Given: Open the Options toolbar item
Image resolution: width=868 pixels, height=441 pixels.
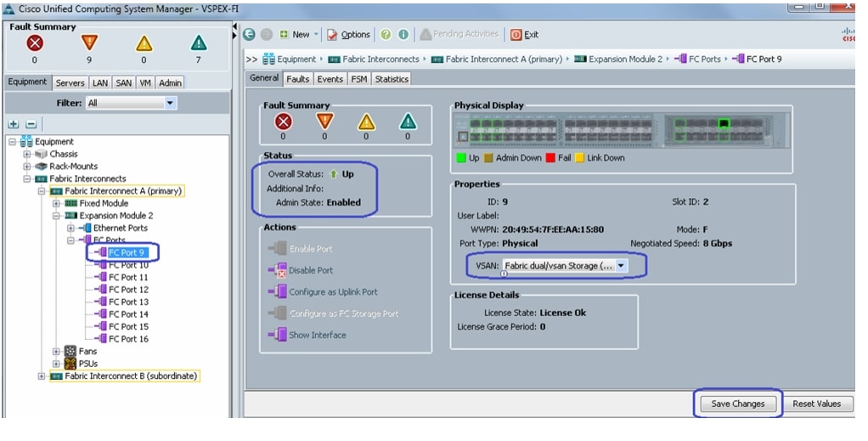Looking at the screenshot, I should pos(348,34).
